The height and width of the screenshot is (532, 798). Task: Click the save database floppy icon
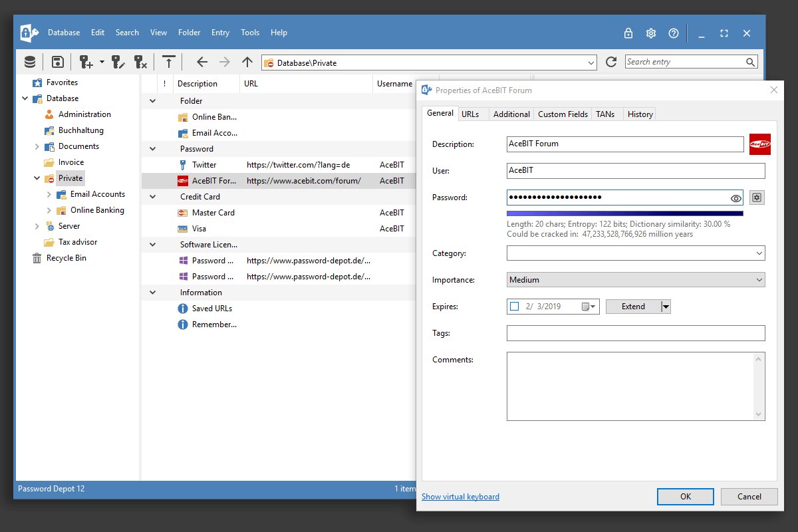click(58, 62)
